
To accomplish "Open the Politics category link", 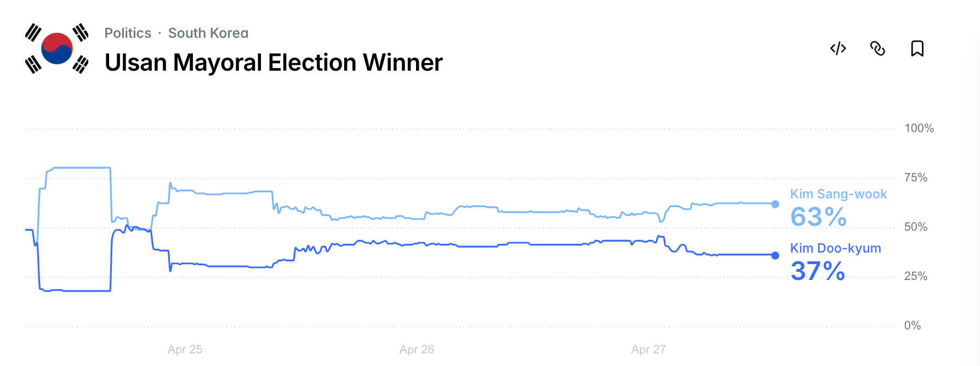I will (x=128, y=33).
